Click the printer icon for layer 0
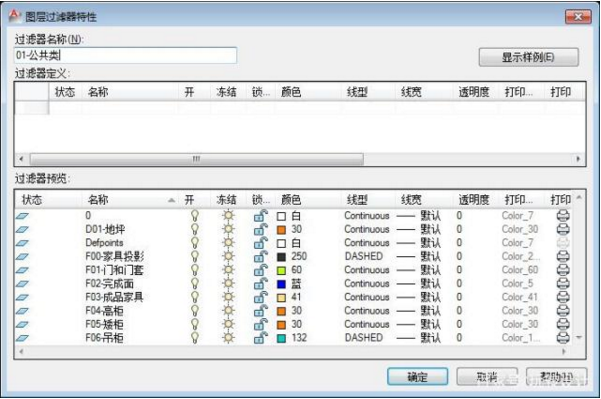601x399 pixels. click(x=563, y=216)
